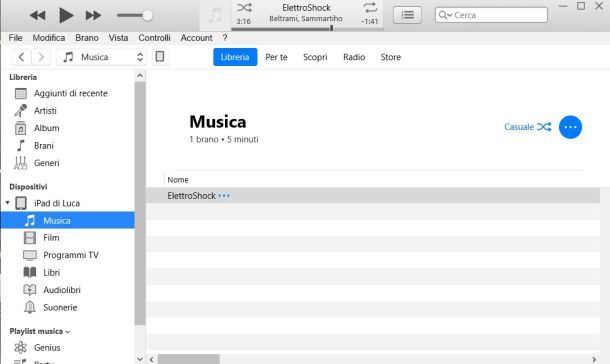
Task: Click the album artwork music note placeholder
Action: click(x=215, y=15)
